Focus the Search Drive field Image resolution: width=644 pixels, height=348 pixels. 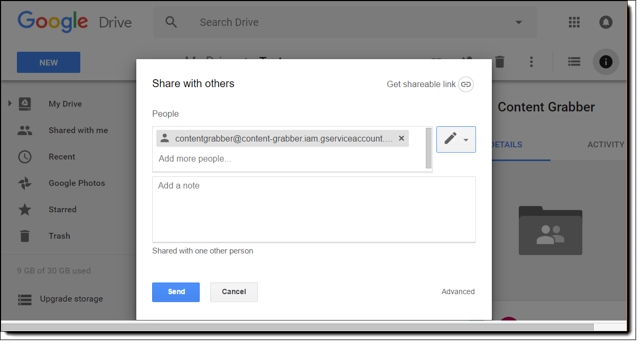[x=345, y=22]
